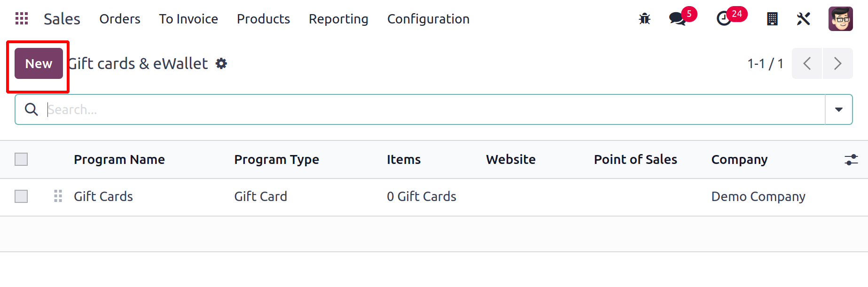Screen dimensions: 868x287
Task: Open the optional columns adjust toggle
Action: pos(851,160)
